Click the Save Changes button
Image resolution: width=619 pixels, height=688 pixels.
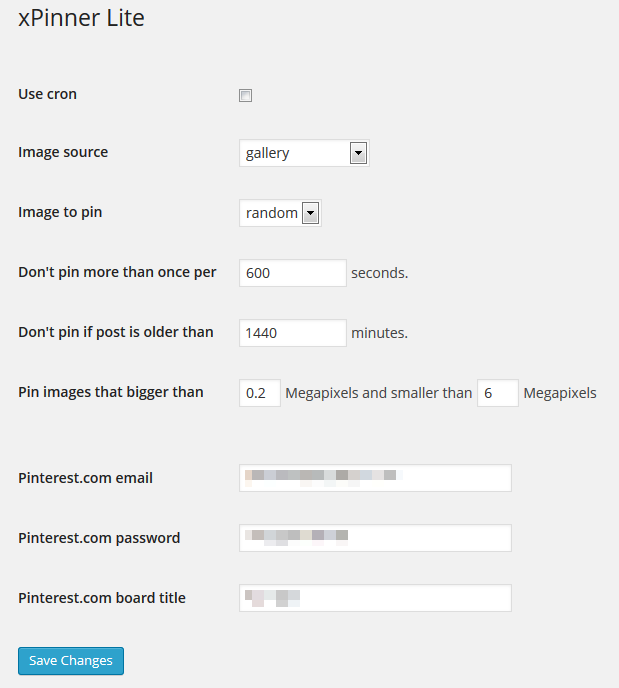pyautogui.click(x=71, y=661)
